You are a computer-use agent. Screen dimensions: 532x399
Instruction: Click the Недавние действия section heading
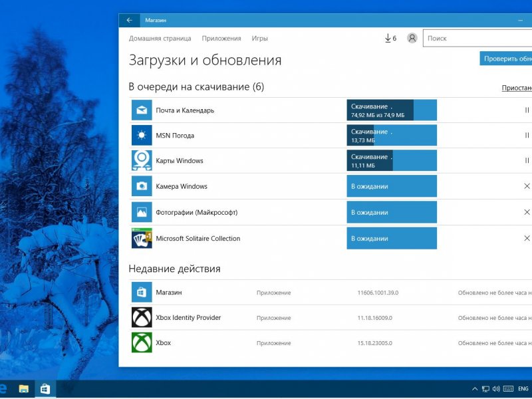[x=174, y=269]
